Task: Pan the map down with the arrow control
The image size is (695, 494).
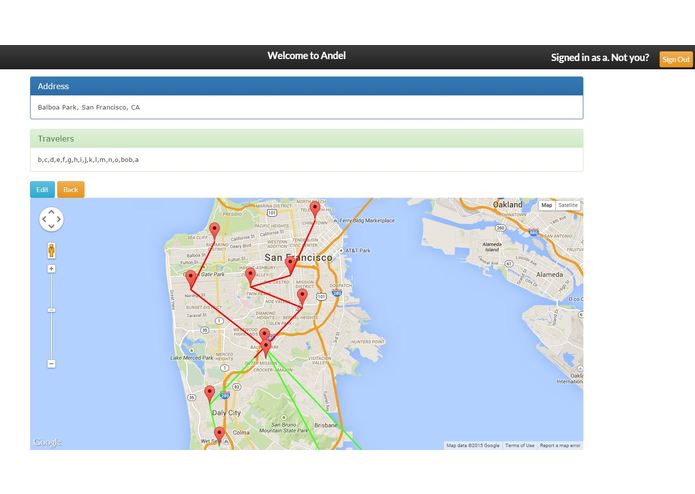Action: [x=51, y=226]
